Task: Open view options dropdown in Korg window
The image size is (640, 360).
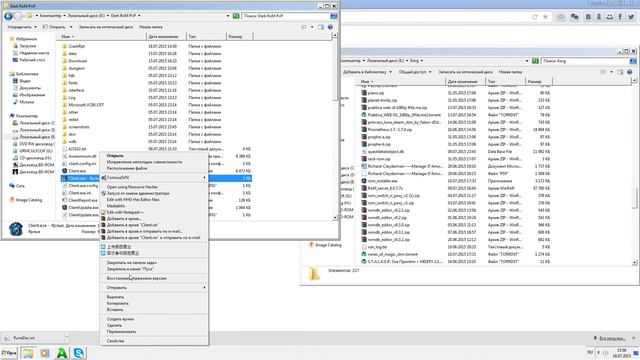Action: (611, 72)
